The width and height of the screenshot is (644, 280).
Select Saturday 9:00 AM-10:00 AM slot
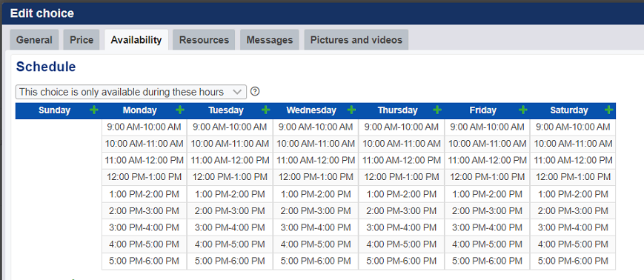[573, 127]
